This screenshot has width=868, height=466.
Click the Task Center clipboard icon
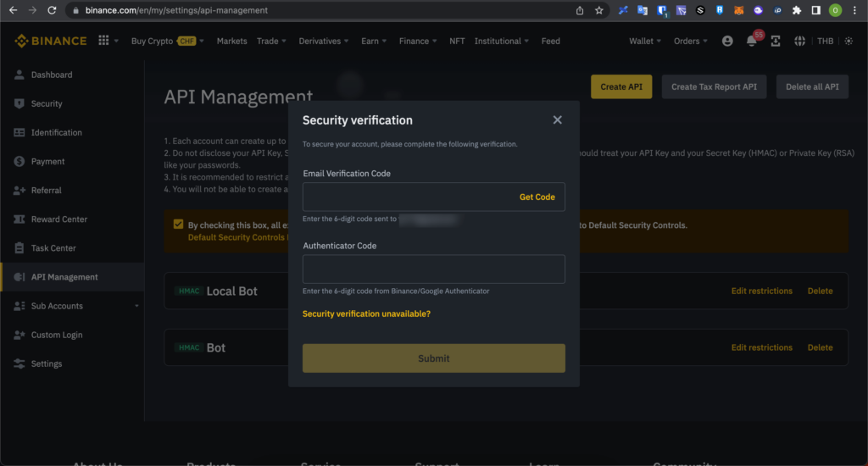pos(19,248)
